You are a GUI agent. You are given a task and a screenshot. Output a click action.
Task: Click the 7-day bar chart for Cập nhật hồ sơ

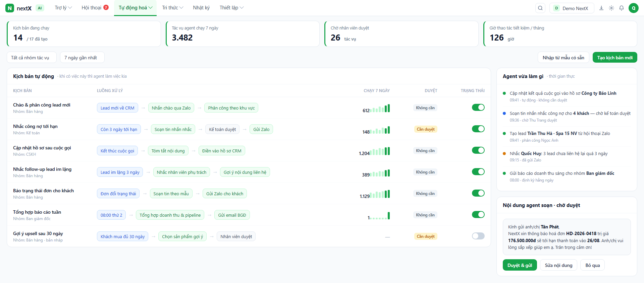click(380, 151)
